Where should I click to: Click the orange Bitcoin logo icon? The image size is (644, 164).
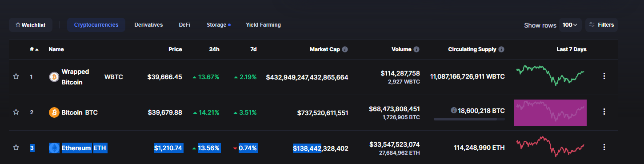[x=54, y=112]
